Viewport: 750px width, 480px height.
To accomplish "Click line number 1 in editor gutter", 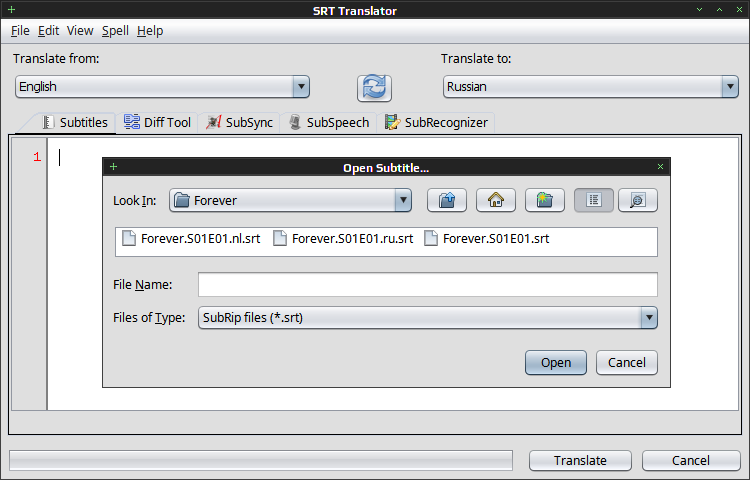I will click(x=37, y=157).
